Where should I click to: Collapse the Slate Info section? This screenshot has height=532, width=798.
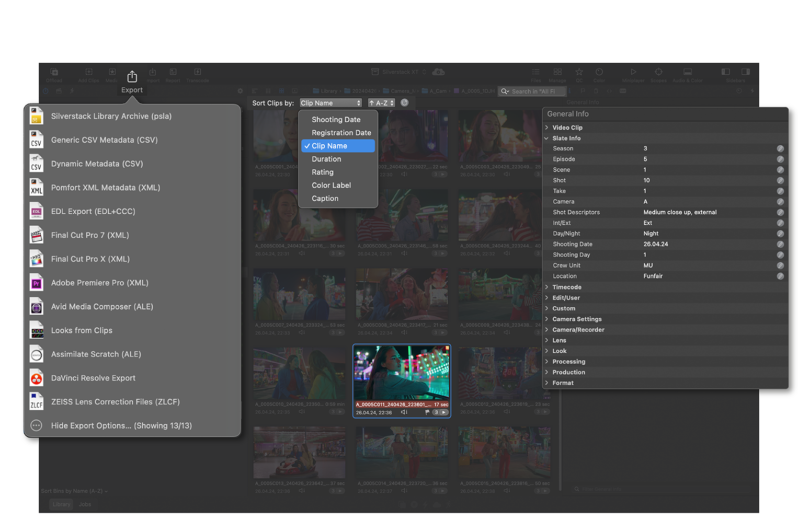click(546, 138)
